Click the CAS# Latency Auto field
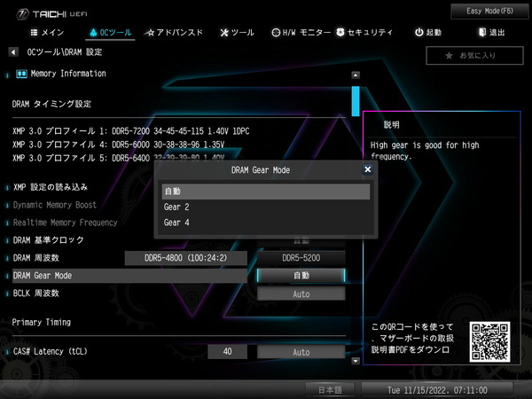The image size is (532, 399). pyautogui.click(x=301, y=352)
